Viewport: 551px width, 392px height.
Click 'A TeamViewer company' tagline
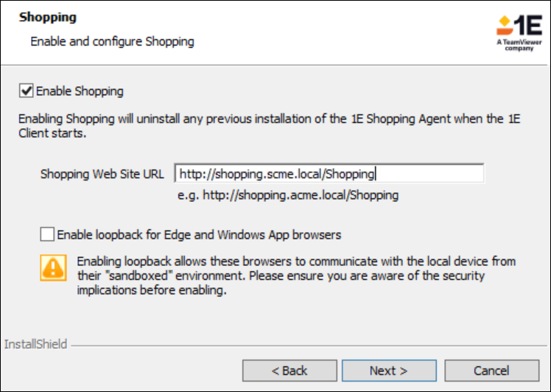[x=519, y=46]
